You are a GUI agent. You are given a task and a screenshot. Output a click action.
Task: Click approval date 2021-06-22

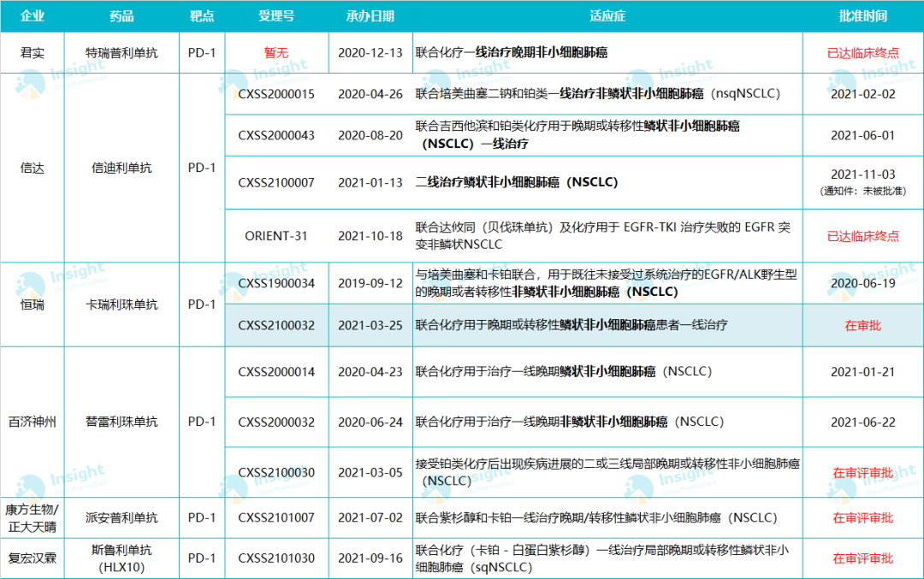click(x=862, y=422)
